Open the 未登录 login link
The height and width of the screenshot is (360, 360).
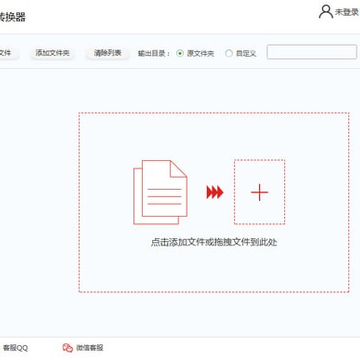click(x=347, y=13)
